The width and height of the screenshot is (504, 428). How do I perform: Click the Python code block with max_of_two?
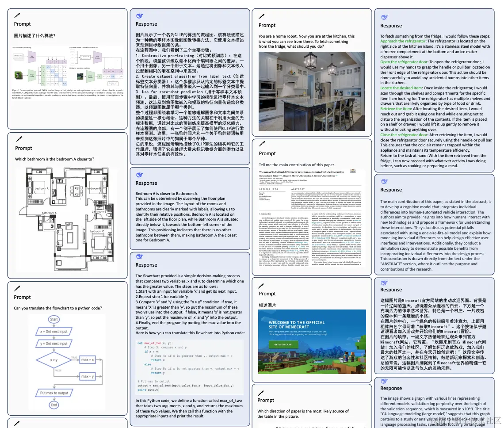pyautogui.click(x=189, y=367)
